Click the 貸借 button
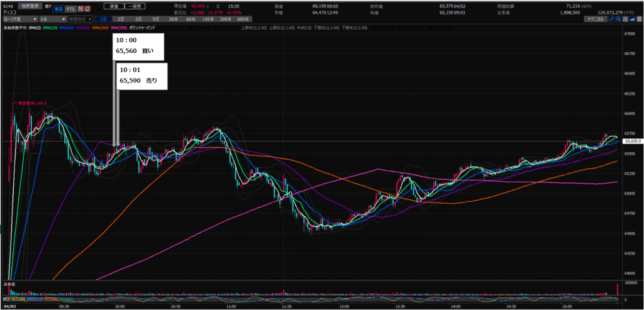The height and width of the screenshot is (310, 644). [x=113, y=6]
